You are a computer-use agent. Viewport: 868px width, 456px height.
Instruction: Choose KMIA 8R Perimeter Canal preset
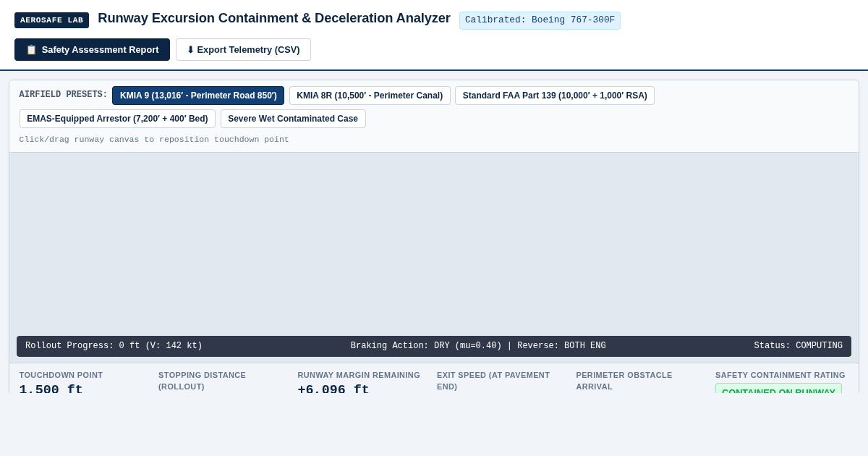click(x=370, y=96)
